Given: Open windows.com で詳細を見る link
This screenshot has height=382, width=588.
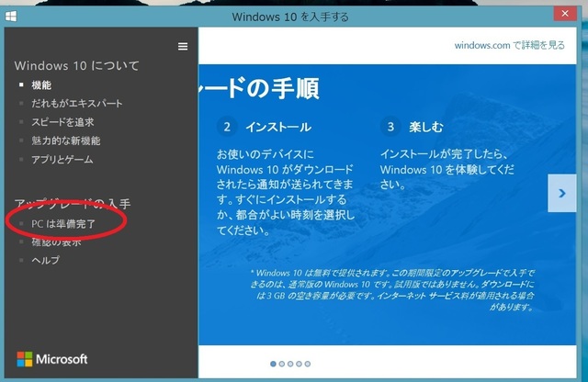Looking at the screenshot, I should [x=509, y=45].
